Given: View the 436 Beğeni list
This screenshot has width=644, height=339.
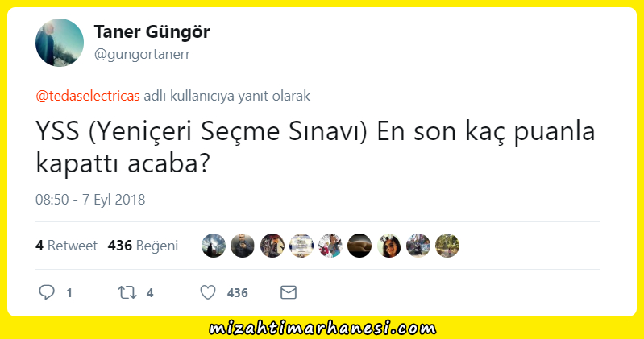Looking at the screenshot, I should pos(143,246).
